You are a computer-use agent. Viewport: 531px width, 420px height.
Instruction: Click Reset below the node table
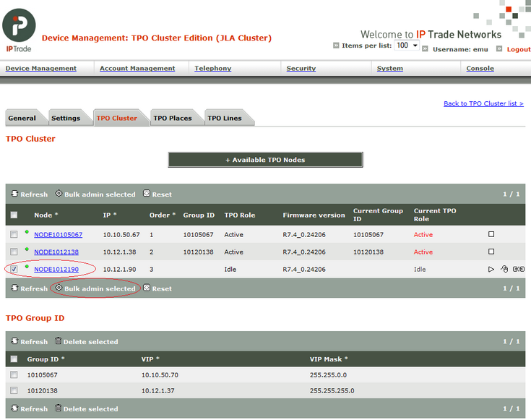157,288
